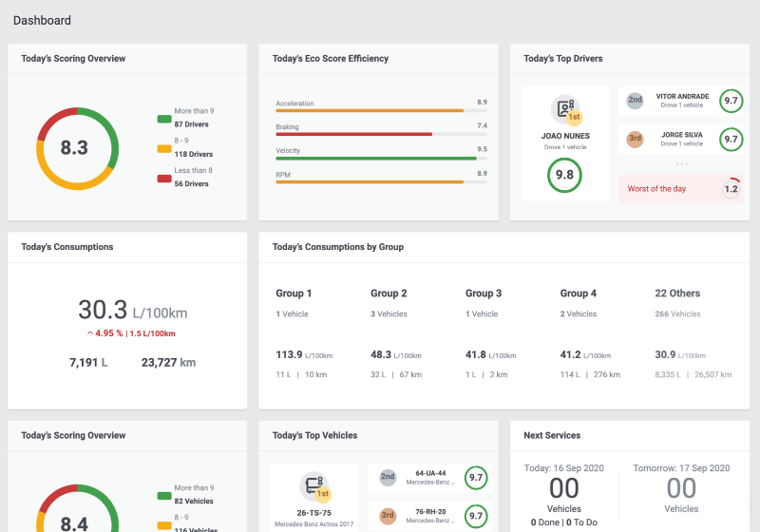
Task: Click Today: 16 Sep 2020 services label
Action: (x=563, y=468)
